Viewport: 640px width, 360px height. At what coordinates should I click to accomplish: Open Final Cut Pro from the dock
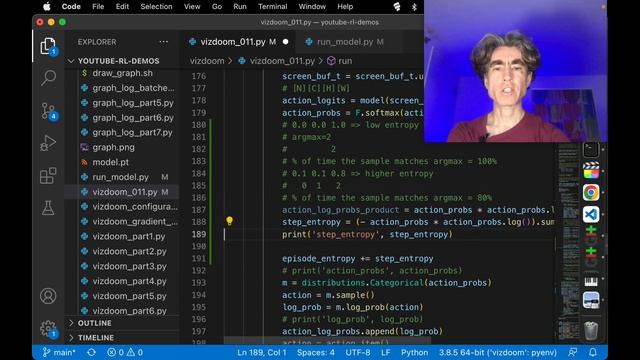[x=591, y=171]
